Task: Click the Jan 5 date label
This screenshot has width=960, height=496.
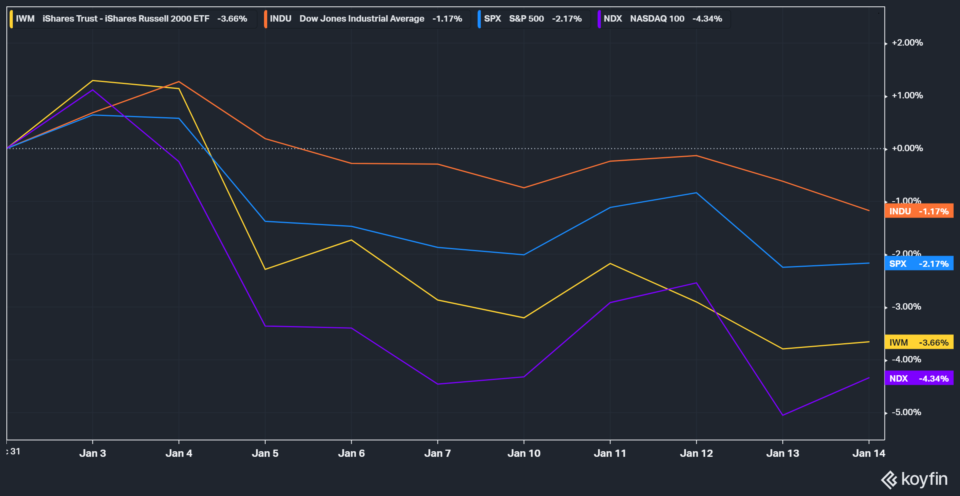Action: (264, 452)
